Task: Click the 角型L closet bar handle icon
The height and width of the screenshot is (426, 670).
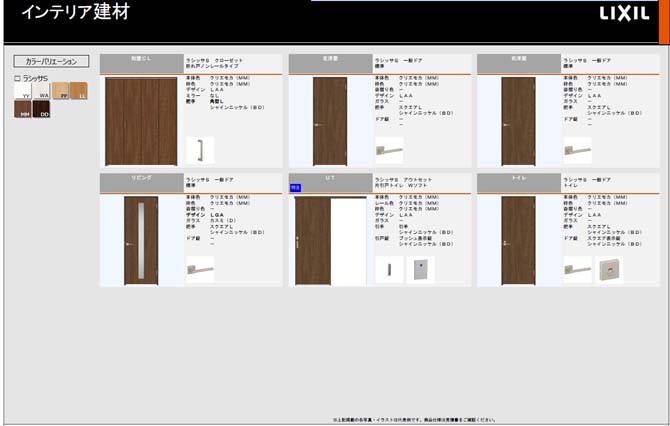Action: pos(200,150)
